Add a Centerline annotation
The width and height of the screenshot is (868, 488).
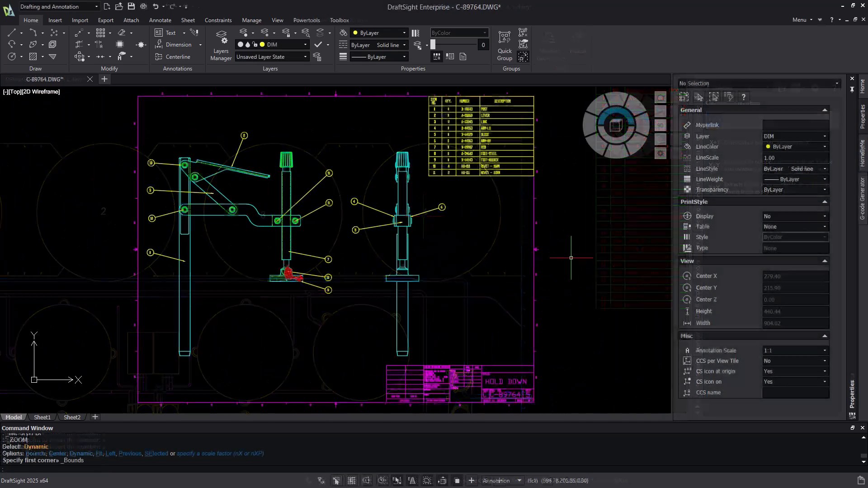(172, 56)
